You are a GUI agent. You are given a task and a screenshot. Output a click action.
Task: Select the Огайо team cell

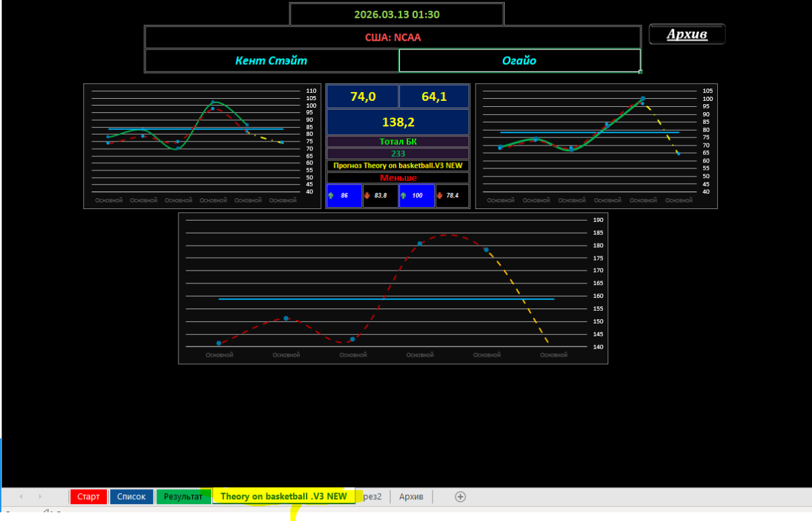click(x=519, y=60)
